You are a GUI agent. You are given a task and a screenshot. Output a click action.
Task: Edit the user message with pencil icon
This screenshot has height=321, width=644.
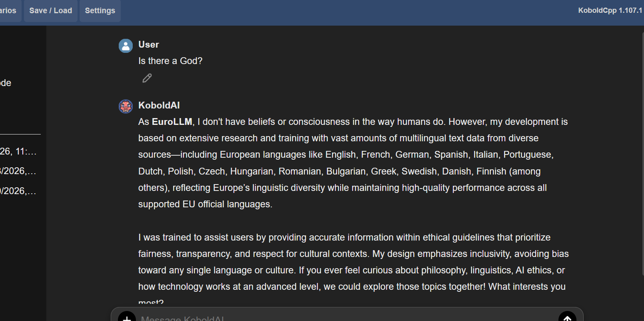(x=147, y=78)
